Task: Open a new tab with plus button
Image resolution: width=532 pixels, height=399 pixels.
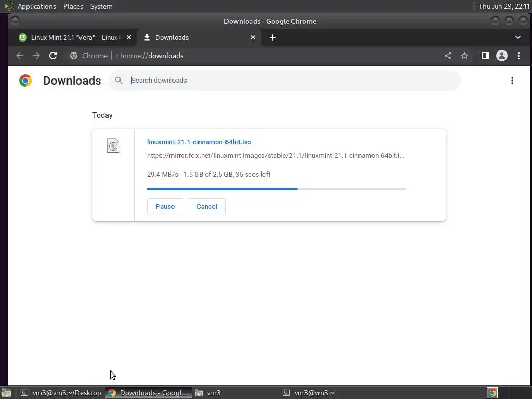Action: tap(272, 37)
